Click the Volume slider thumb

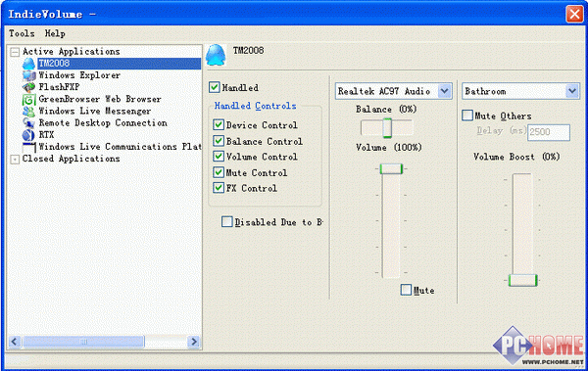pos(391,169)
